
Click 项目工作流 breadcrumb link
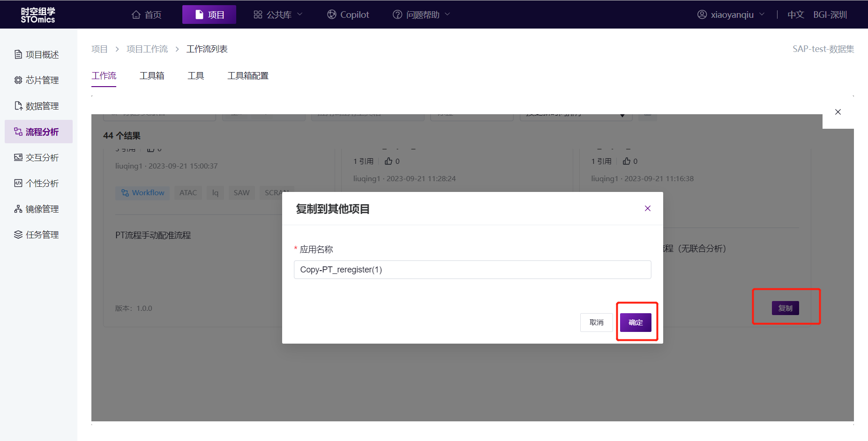tap(147, 49)
